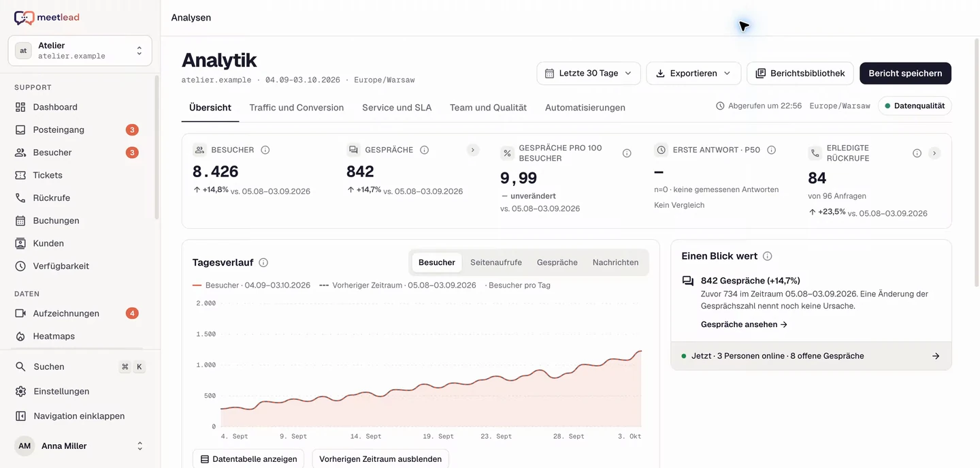Open Kunden in the sidebar
This screenshot has height=468, width=980.
[x=79, y=243]
